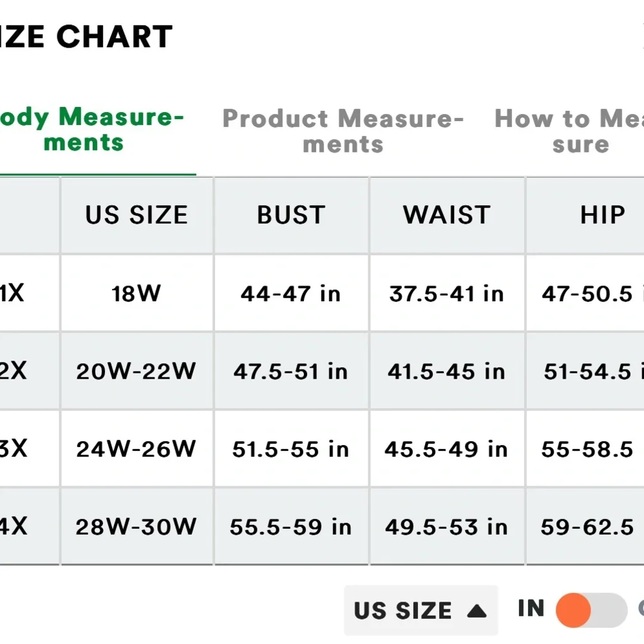Select the 18W size cell
The image size is (644, 644).
tap(137, 294)
